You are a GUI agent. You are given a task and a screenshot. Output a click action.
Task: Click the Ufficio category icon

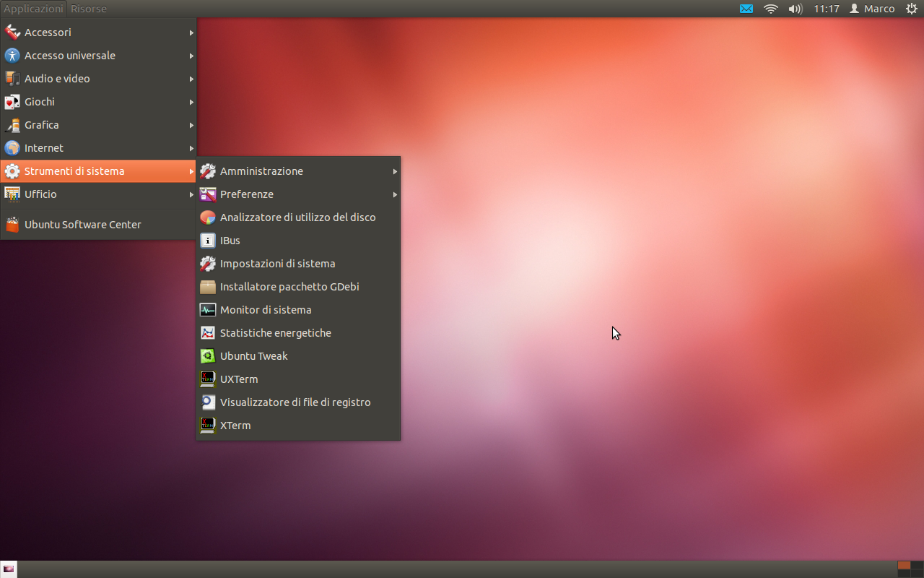point(12,194)
